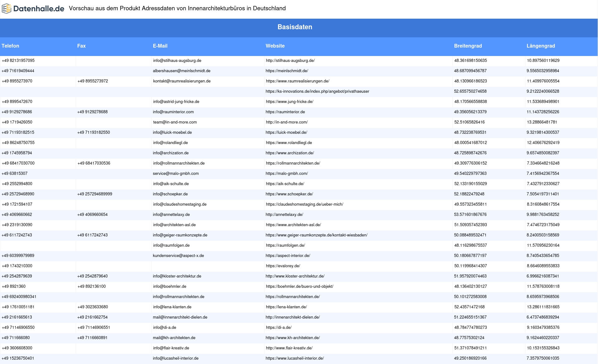Click longitude value 10.897560119629
This screenshot has height=364, width=598.
click(x=543, y=61)
